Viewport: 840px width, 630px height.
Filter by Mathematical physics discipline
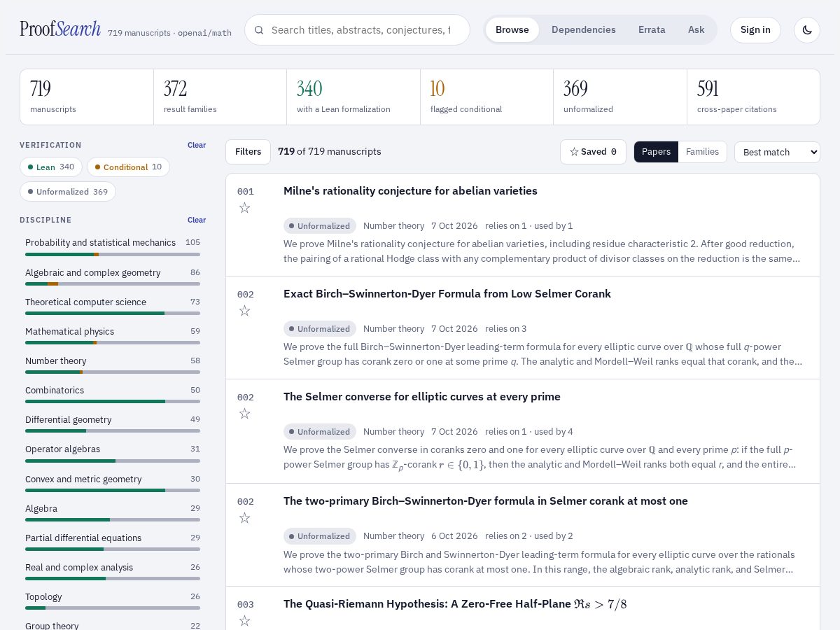(x=113, y=336)
